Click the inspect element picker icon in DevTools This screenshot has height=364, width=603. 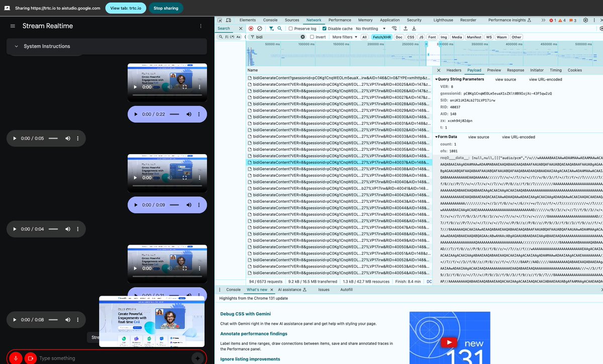tap(221, 20)
